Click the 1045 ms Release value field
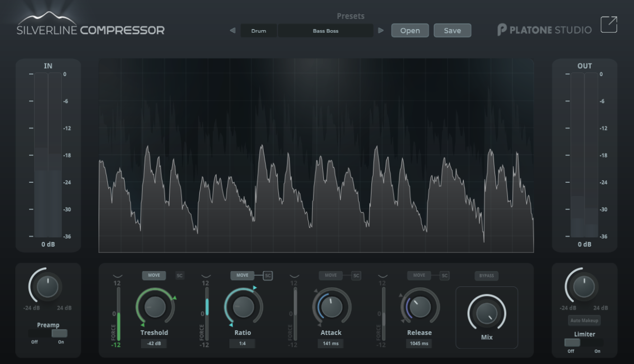Image resolution: width=634 pixels, height=364 pixels. click(419, 343)
